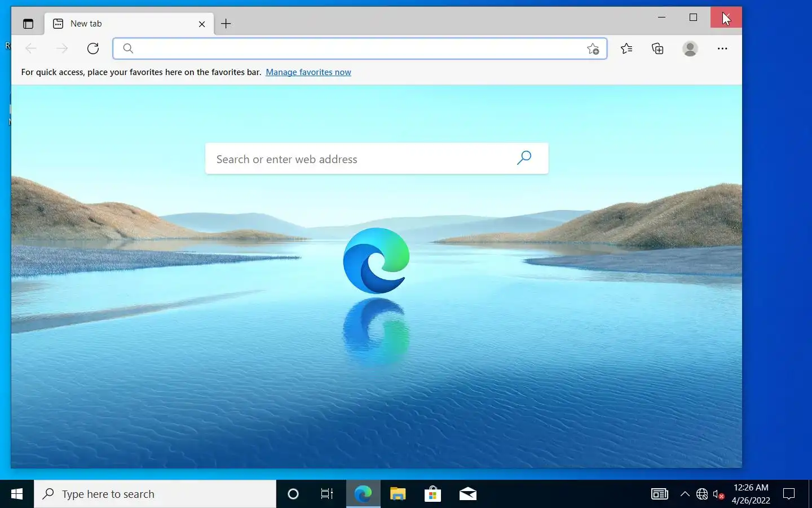Open Manage favorites now link

(x=308, y=72)
